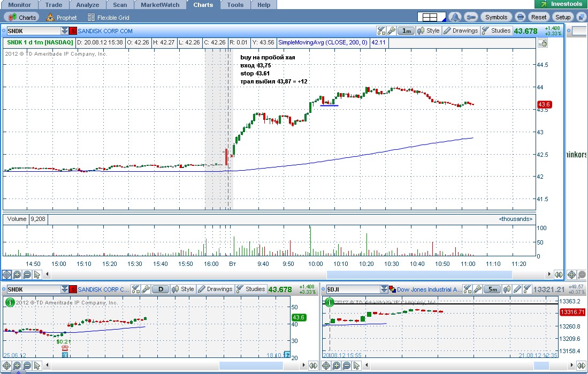The image size is (588, 374).
Task: Click pencil drawings icon in $DJI chart
Action: [517, 289]
